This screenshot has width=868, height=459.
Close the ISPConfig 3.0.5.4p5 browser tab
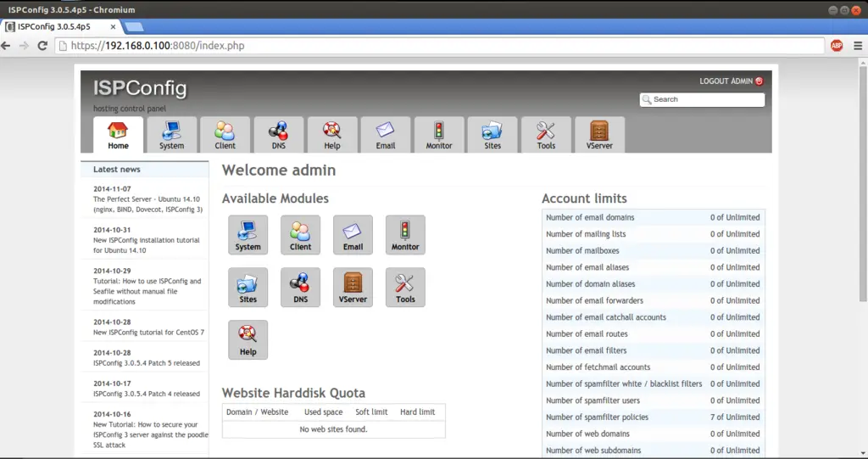pos(113,26)
